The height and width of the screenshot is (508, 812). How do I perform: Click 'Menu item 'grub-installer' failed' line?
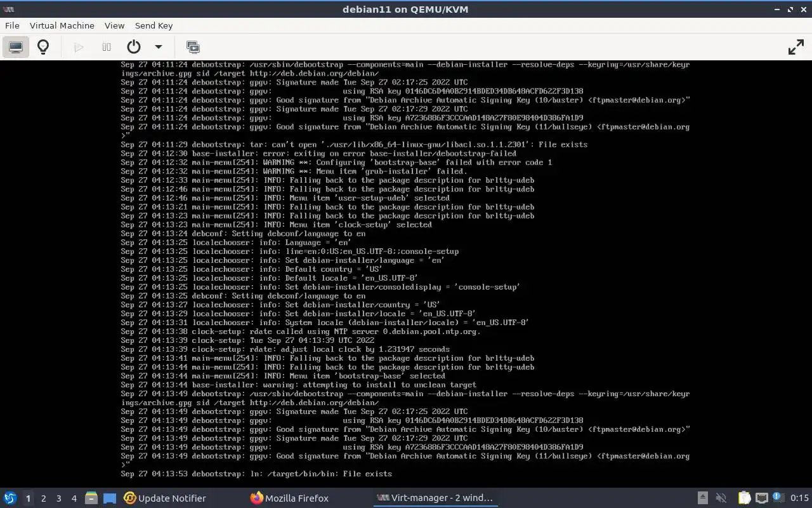coord(294,171)
